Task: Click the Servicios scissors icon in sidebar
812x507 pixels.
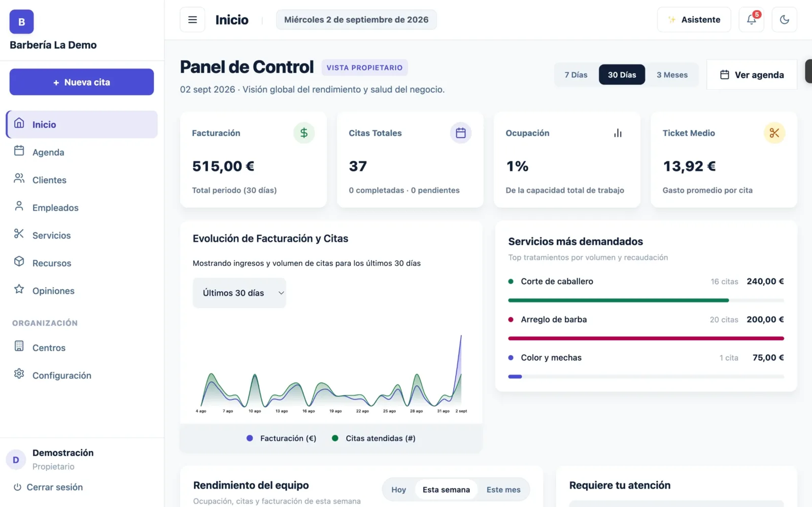Action: [19, 234]
